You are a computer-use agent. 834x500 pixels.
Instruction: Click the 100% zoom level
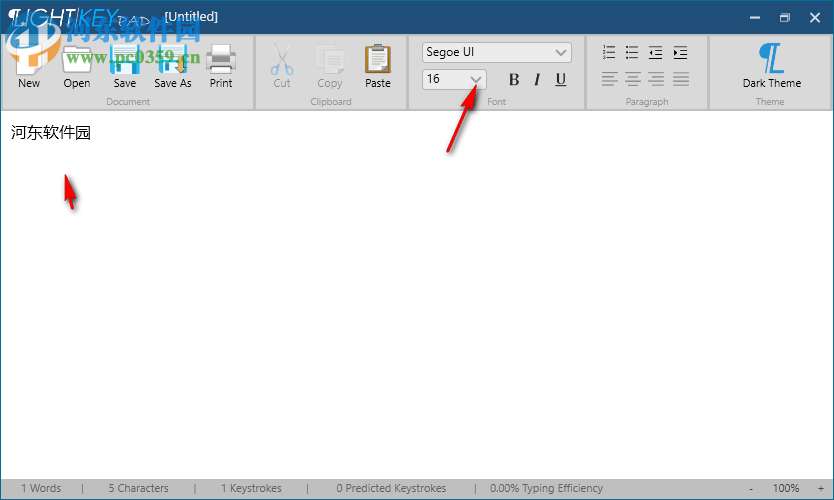[786, 488]
